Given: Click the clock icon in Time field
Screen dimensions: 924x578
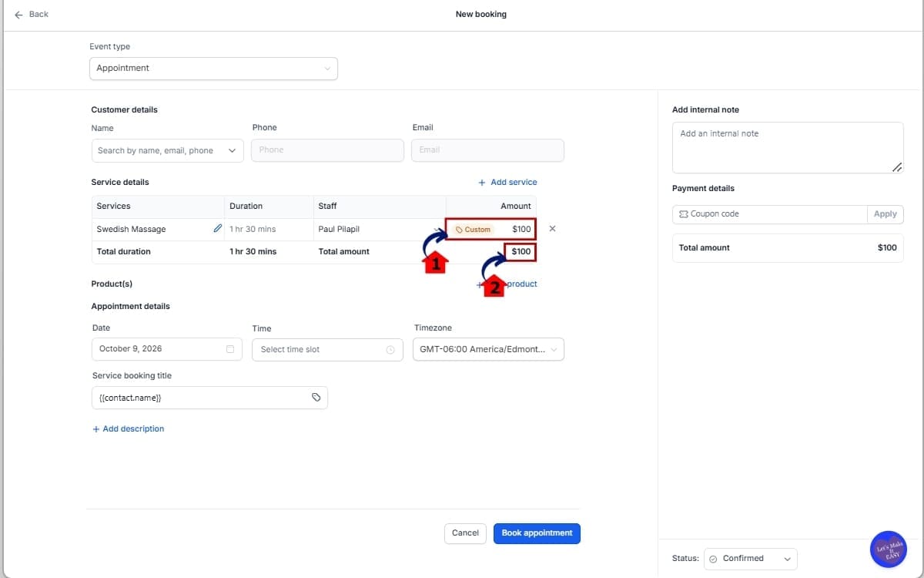Looking at the screenshot, I should [x=390, y=350].
